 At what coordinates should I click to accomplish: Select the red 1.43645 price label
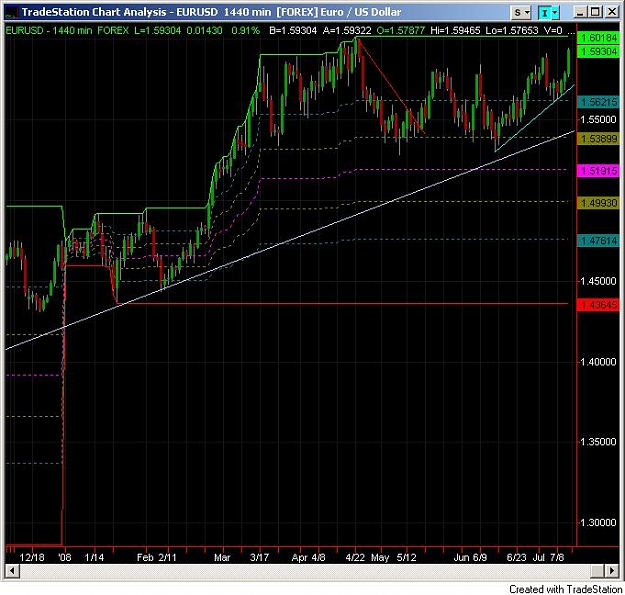(598, 305)
